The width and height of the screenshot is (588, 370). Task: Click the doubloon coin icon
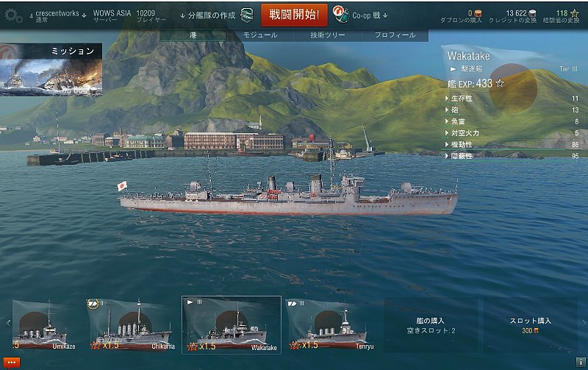click(478, 13)
